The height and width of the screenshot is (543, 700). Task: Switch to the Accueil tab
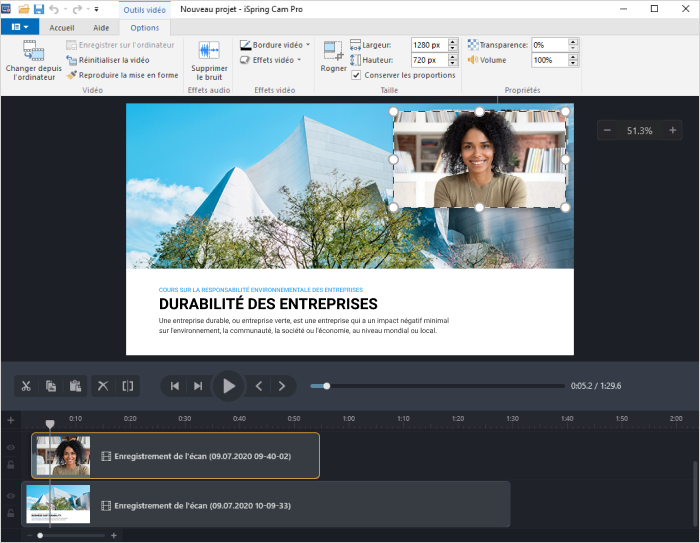(62, 28)
